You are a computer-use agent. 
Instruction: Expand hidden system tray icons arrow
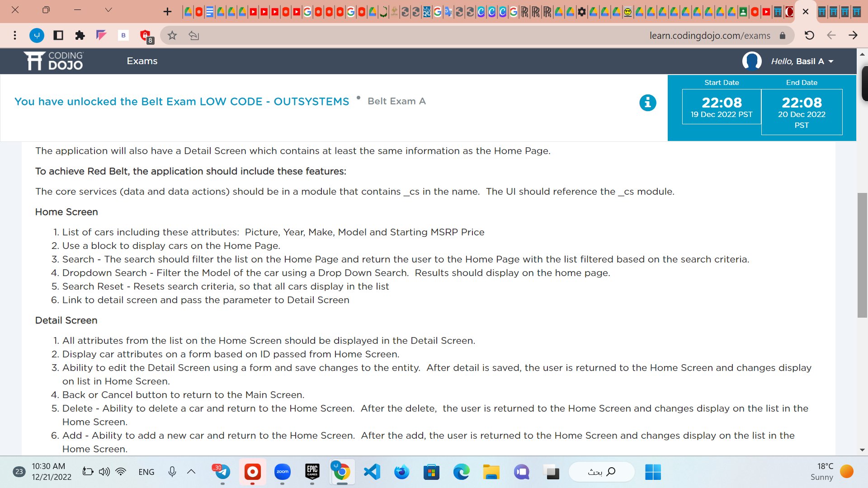coord(191,472)
